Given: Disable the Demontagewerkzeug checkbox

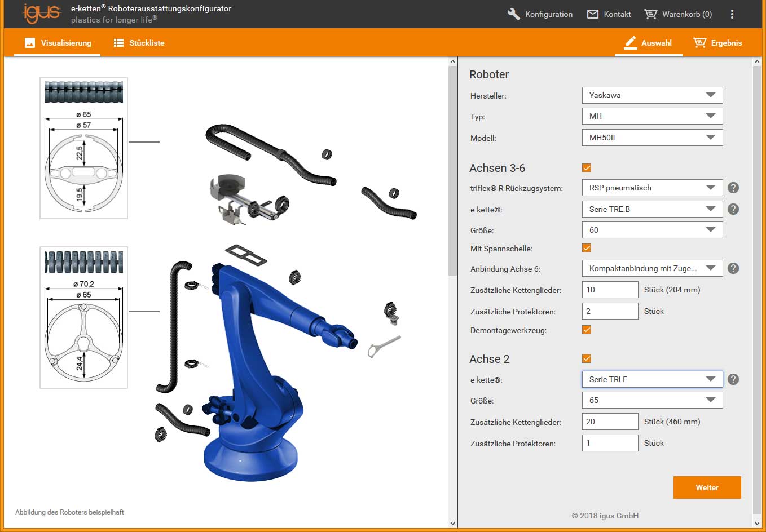Looking at the screenshot, I should [x=587, y=330].
